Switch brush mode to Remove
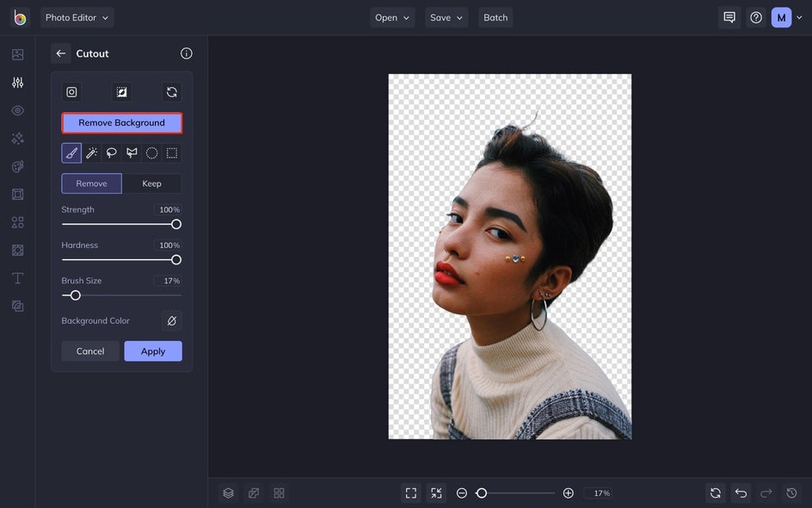The image size is (812, 508). point(92,183)
